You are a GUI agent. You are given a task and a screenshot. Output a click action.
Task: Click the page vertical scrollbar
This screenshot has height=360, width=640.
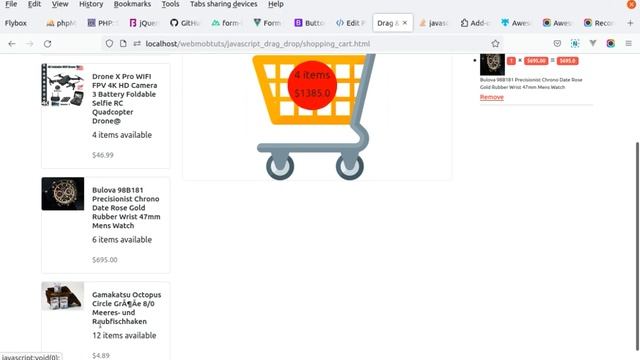pos(637,246)
